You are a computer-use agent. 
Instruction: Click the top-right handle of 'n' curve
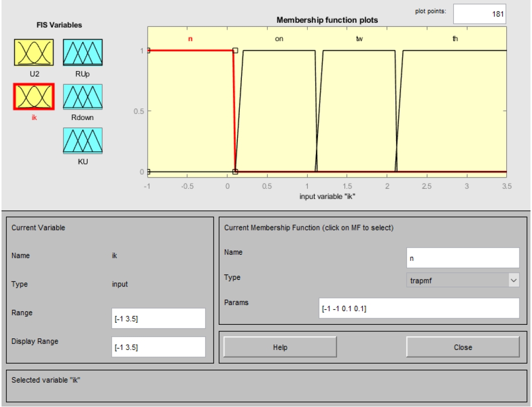(235, 50)
